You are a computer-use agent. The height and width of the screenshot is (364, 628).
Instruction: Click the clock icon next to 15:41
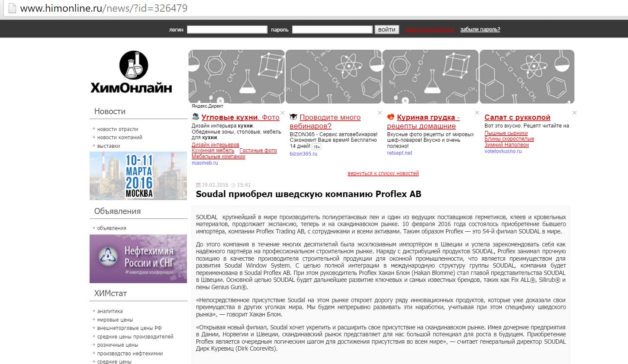(x=233, y=185)
